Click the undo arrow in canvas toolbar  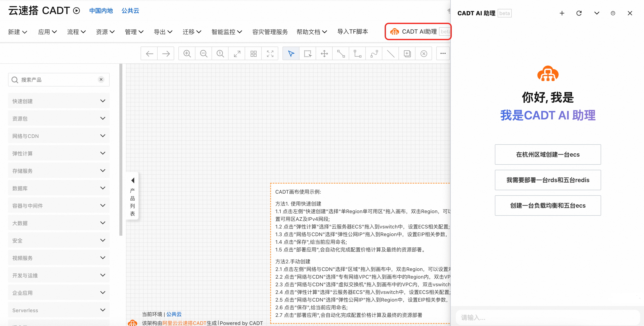(149, 54)
